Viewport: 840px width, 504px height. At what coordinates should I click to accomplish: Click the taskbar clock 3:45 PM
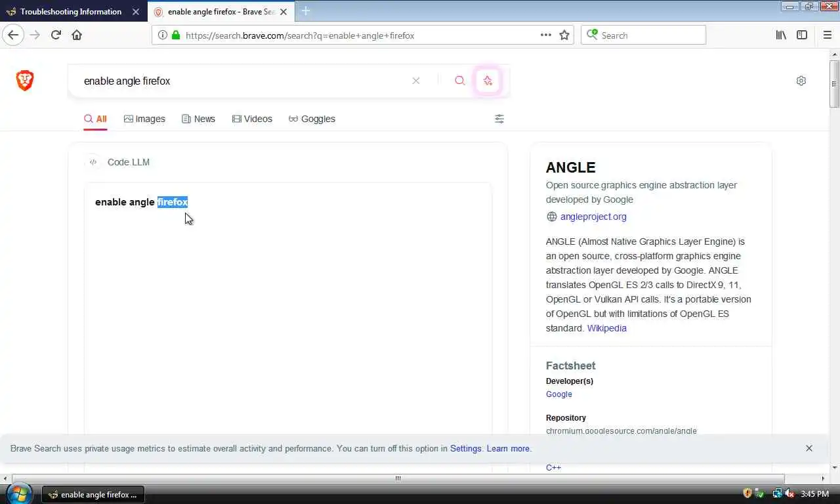pos(814,494)
